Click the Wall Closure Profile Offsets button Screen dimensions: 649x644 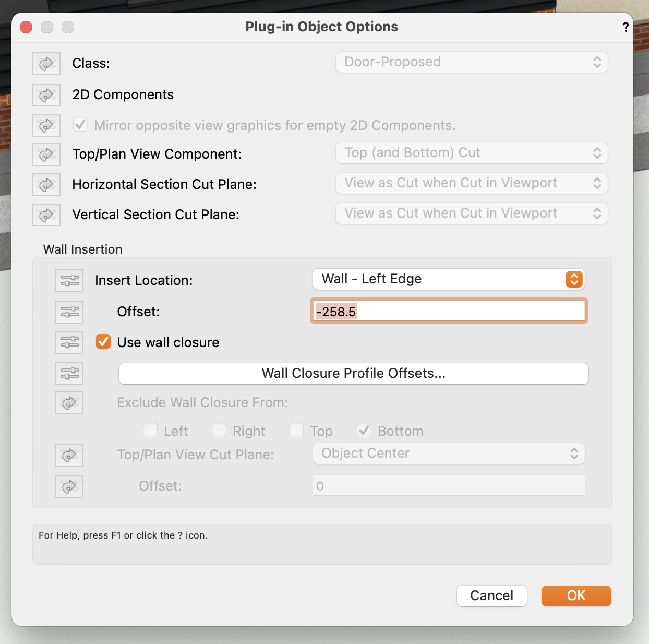coord(353,374)
